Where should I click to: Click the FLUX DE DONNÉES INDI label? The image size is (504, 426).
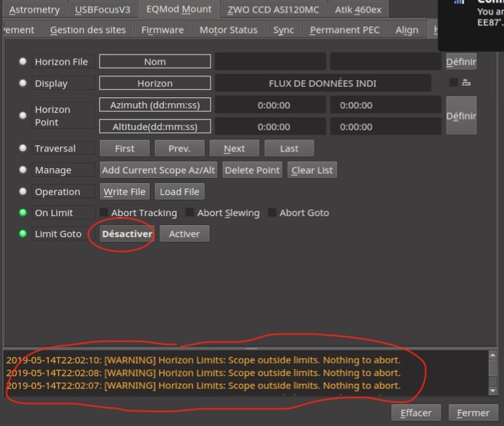pos(323,83)
